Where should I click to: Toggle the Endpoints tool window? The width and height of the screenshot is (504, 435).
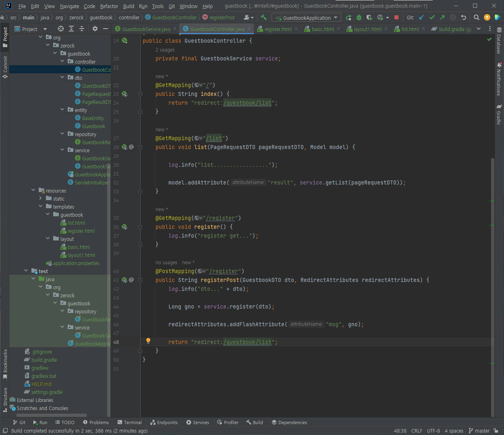point(164,423)
